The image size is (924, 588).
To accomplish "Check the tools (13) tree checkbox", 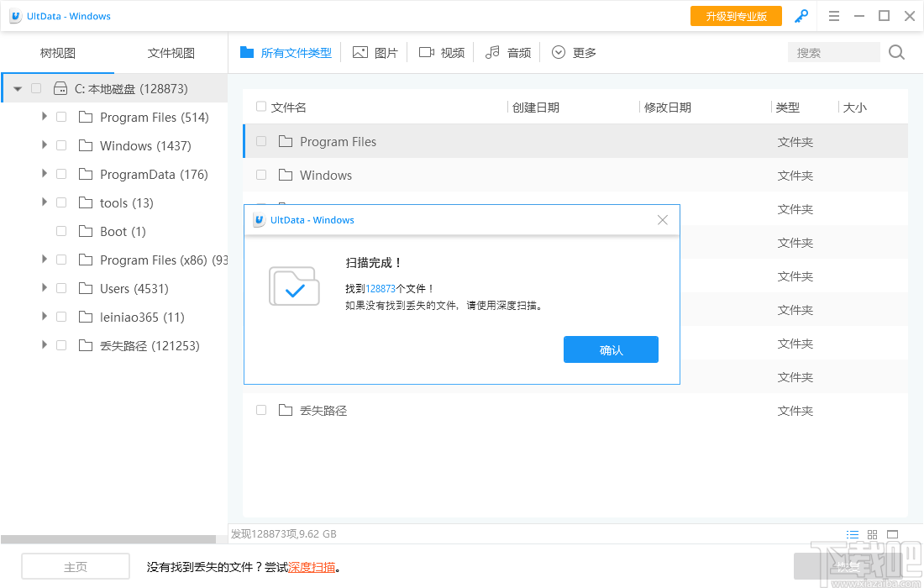I will pos(61,202).
